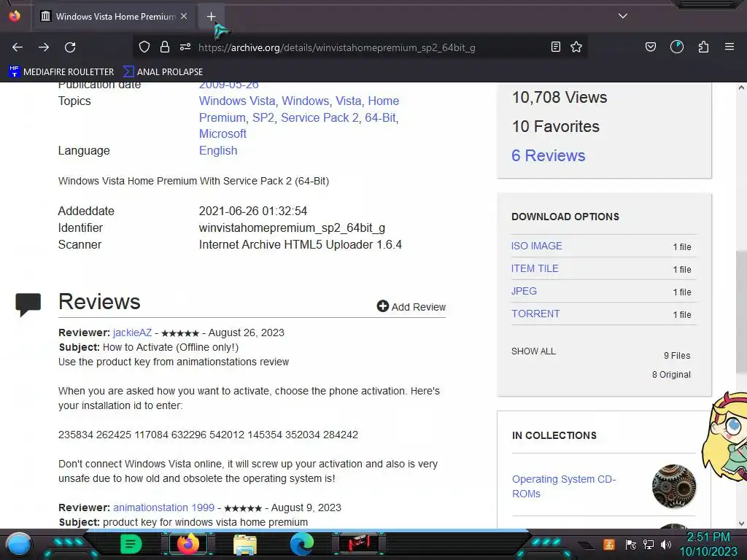
Task: Open the tracking protection shield icon
Action: (144, 47)
